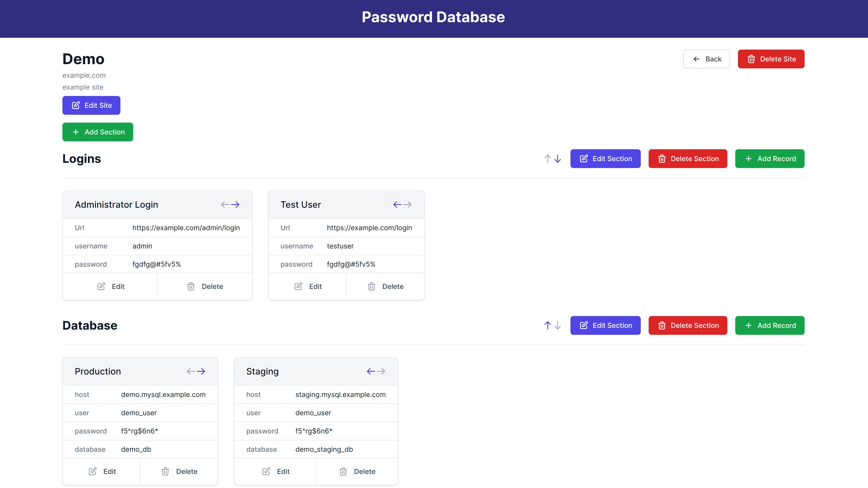868x488 pixels.
Task: Click the plus icon on Add Section button
Action: coord(75,132)
